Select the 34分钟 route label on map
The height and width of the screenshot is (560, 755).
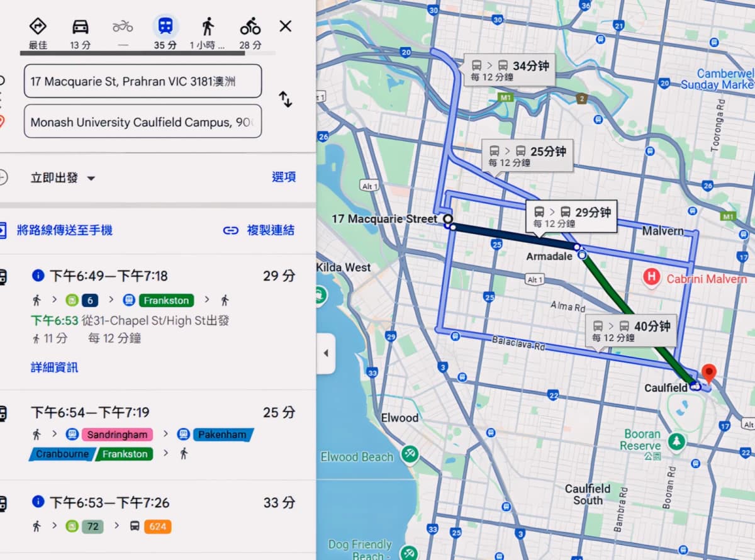pyautogui.click(x=510, y=70)
